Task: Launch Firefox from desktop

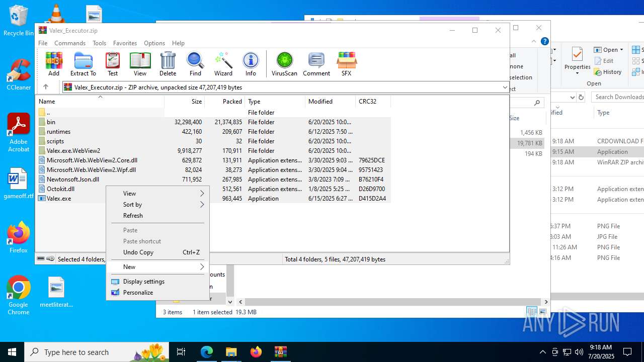Action: 19,237
